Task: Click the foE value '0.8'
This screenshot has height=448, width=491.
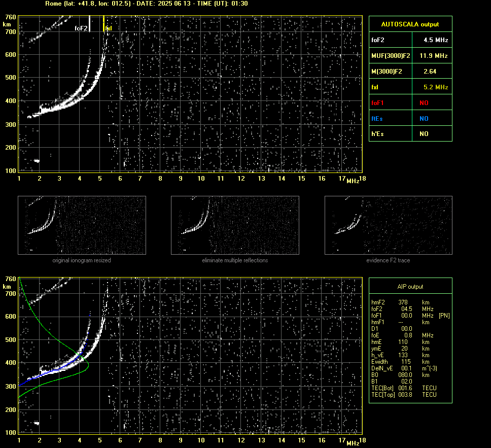Action: 408,335
